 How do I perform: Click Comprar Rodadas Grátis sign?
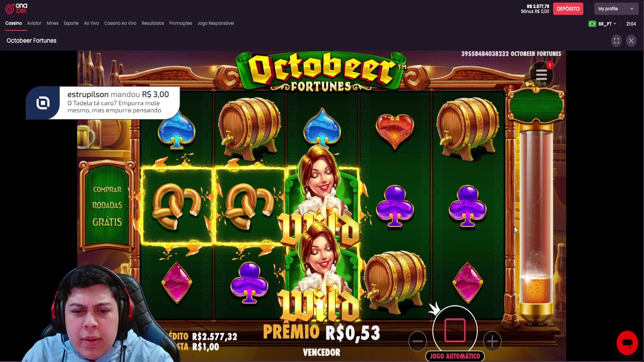point(107,205)
